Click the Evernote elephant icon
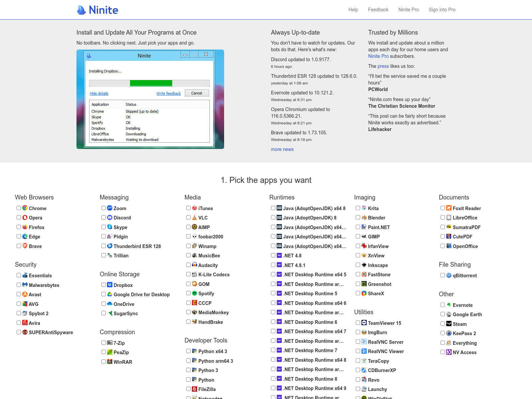The image size is (532, 399). point(449,305)
